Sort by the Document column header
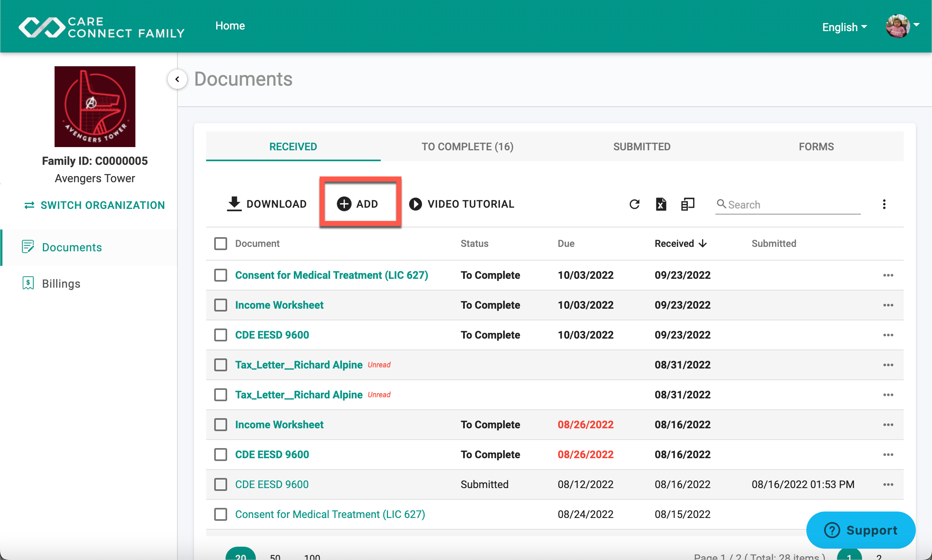The image size is (932, 560). pyautogui.click(x=257, y=244)
